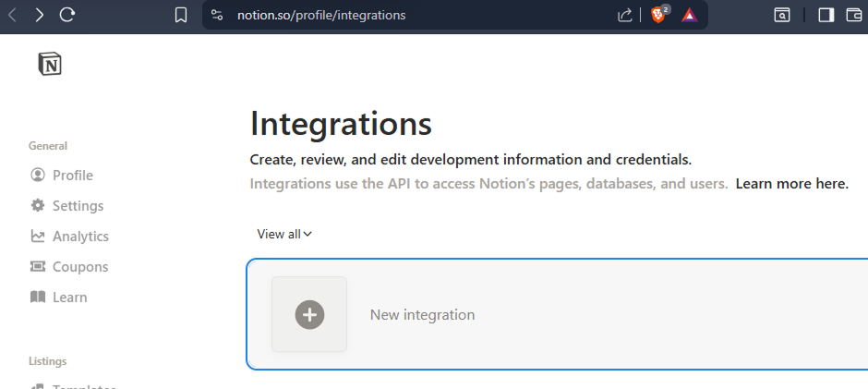Reload the current page
The image size is (868, 389).
pos(67,15)
